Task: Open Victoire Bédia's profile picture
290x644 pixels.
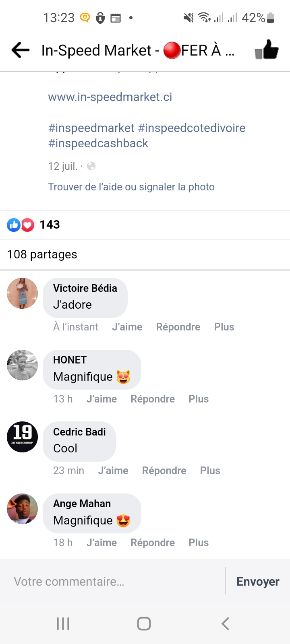Action: point(23,293)
